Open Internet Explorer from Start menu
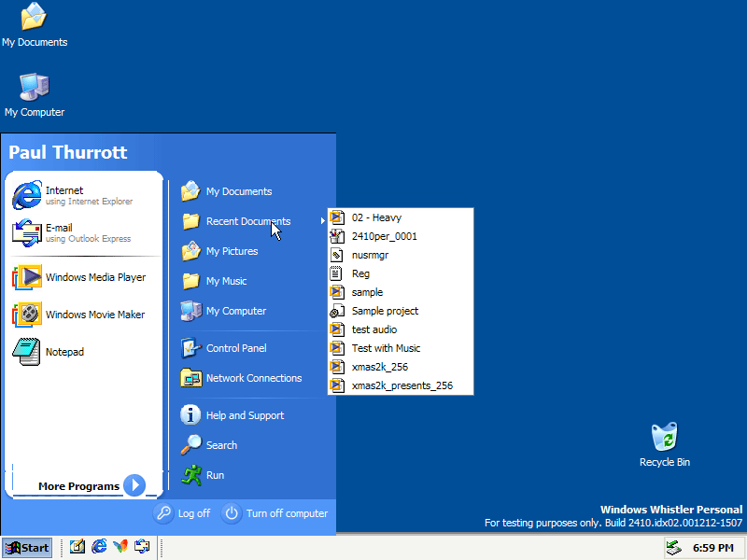Image resolution: width=747 pixels, height=560 pixels. click(75, 195)
